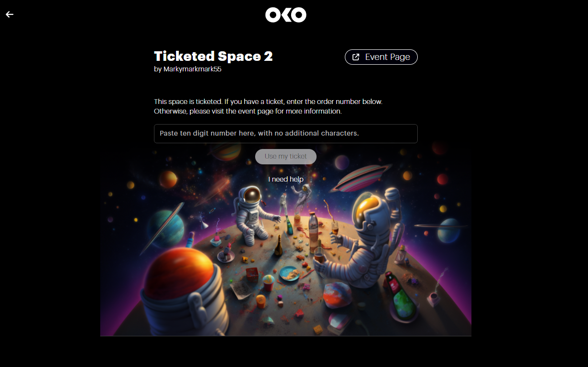Click the blue striped planet at right edge

coord(448,229)
